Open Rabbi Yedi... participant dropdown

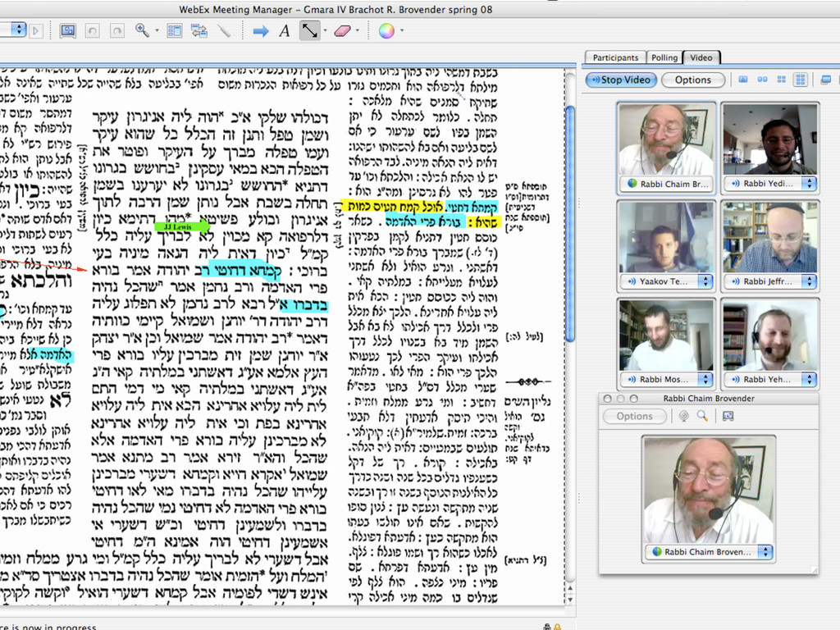click(809, 183)
